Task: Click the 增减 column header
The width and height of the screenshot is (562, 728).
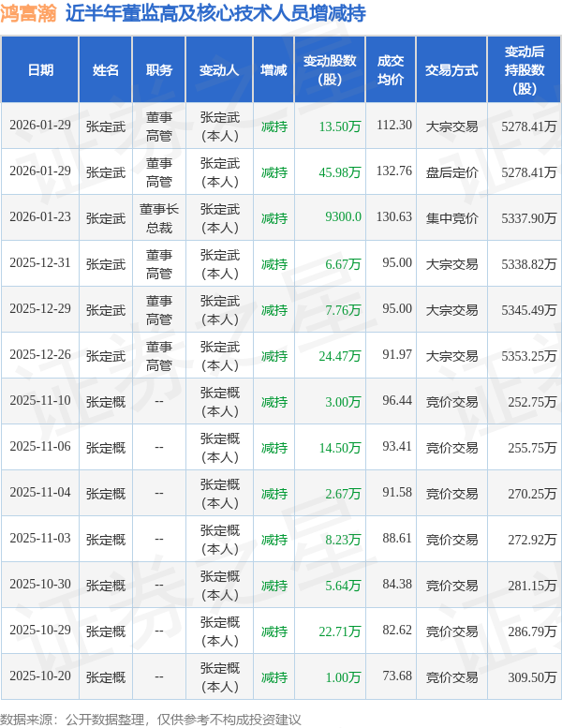Action: (x=274, y=70)
